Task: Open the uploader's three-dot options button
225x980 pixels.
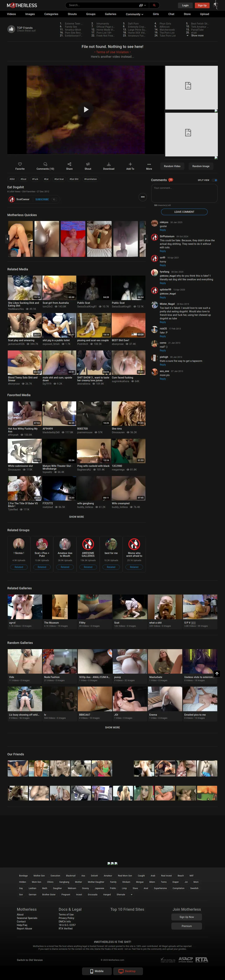Action: pyautogui.click(x=143, y=197)
